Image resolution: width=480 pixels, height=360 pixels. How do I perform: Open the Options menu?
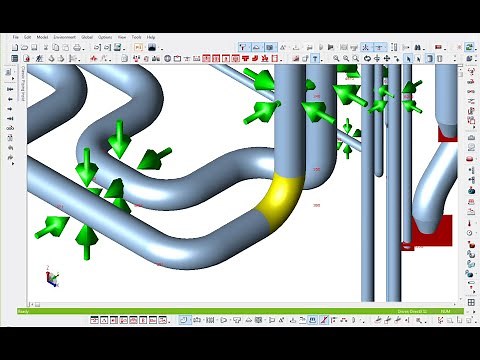[105, 37]
